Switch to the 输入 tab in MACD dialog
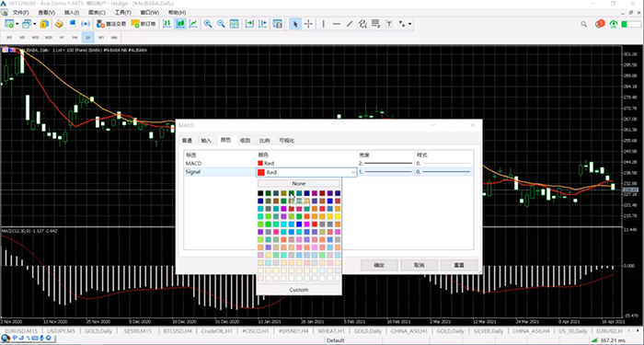 point(206,141)
